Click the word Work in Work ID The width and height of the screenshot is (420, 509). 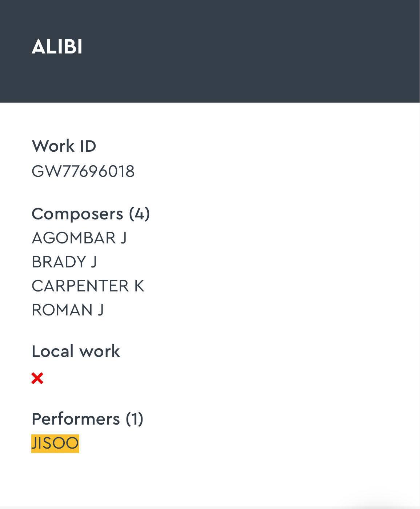pyautogui.click(x=53, y=146)
